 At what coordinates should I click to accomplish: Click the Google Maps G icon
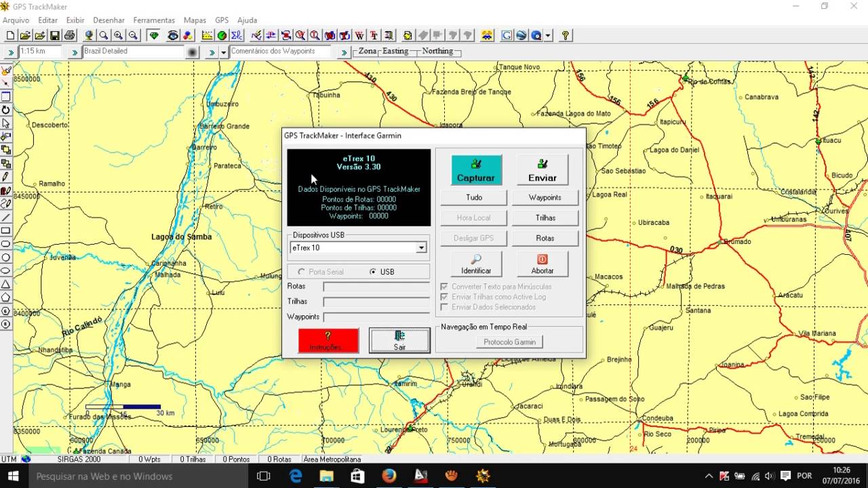coord(507,35)
